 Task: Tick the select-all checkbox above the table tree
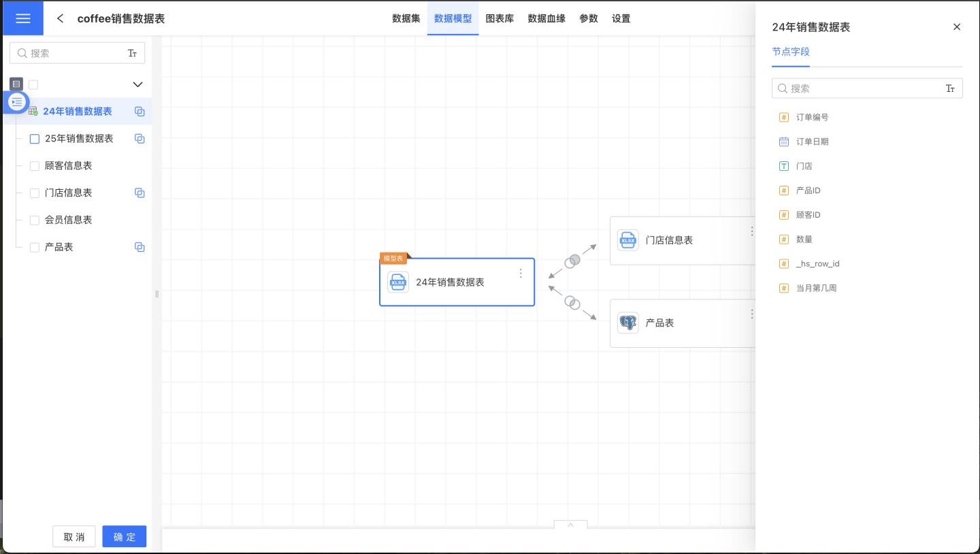[33, 84]
